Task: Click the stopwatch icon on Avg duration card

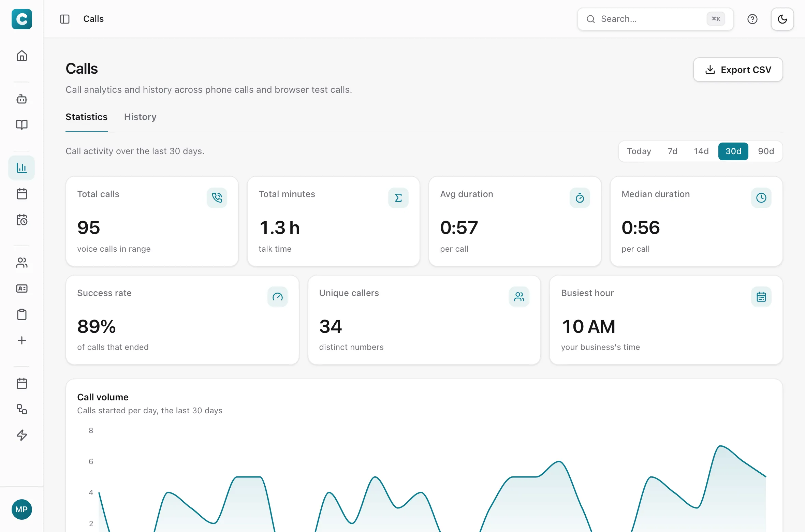Action: pos(580,198)
